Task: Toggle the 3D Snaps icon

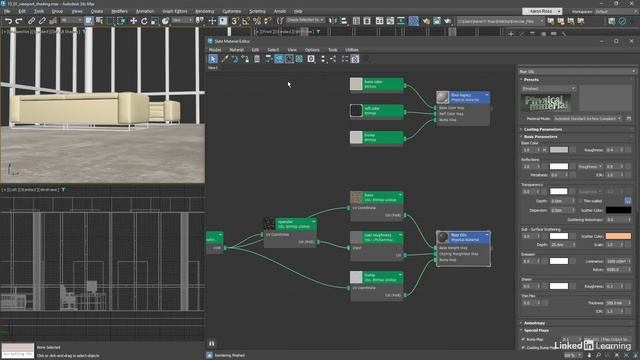Action: pos(235,21)
